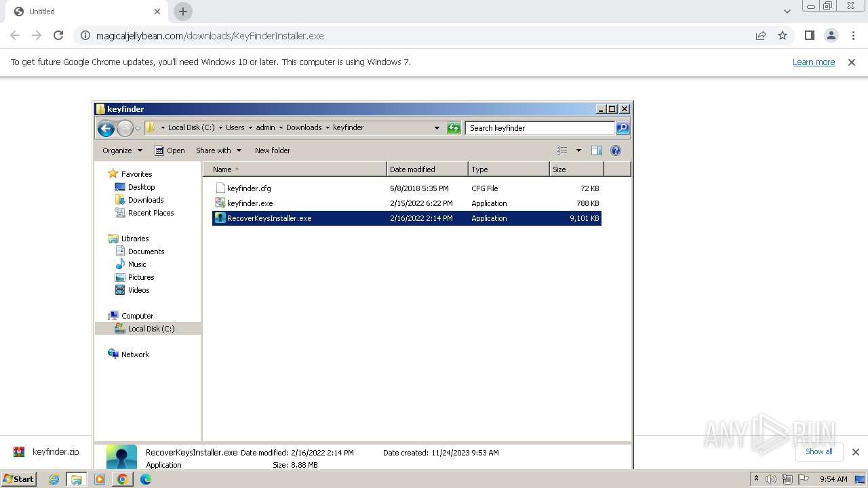Open Downloads in the navigation pane
The height and width of the screenshot is (488, 868).
tap(146, 200)
